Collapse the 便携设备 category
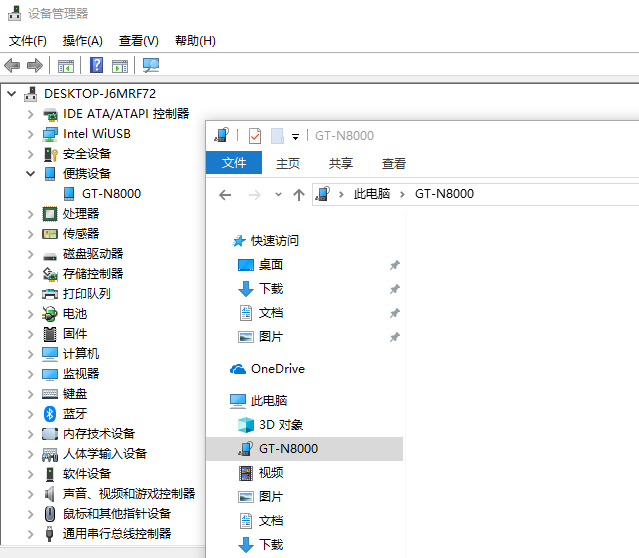Screen dimensions: 639x558 (31, 173)
